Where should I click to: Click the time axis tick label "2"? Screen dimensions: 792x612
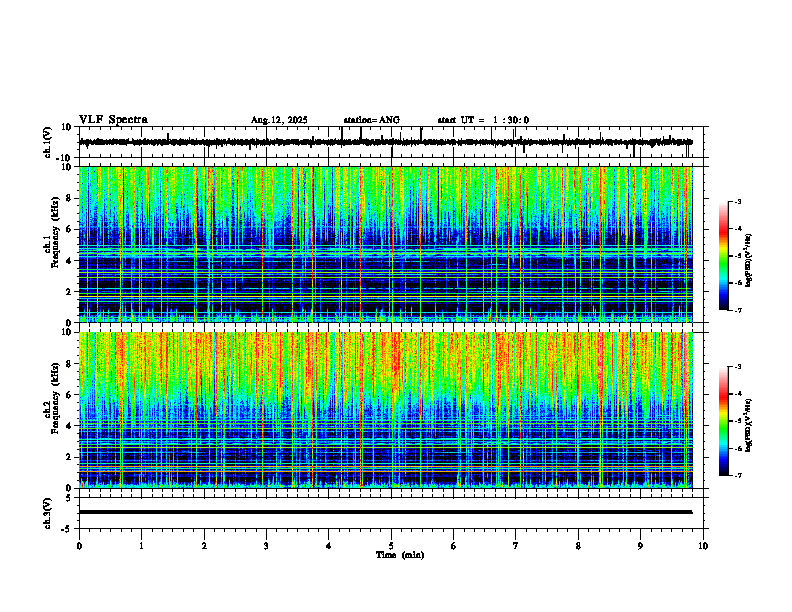204,546
